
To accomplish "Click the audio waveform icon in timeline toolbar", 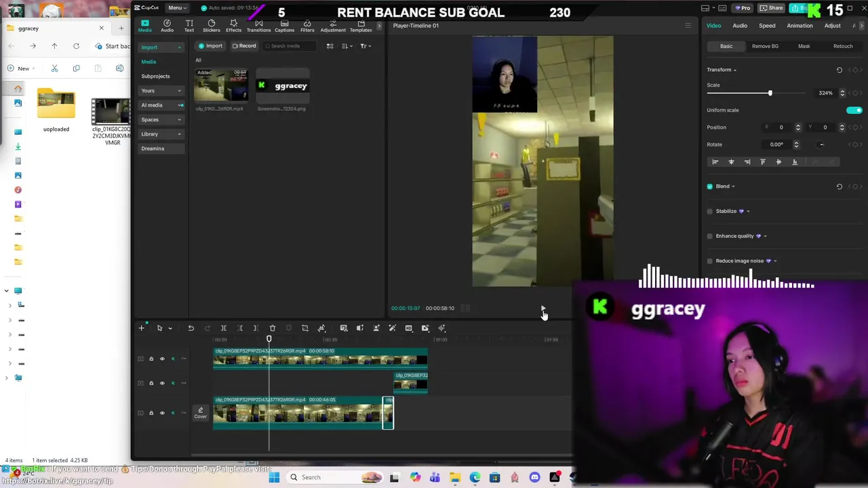I will point(442,328).
